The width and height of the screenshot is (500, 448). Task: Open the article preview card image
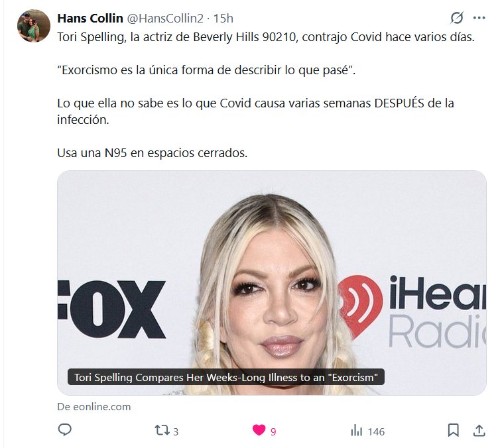point(272,283)
